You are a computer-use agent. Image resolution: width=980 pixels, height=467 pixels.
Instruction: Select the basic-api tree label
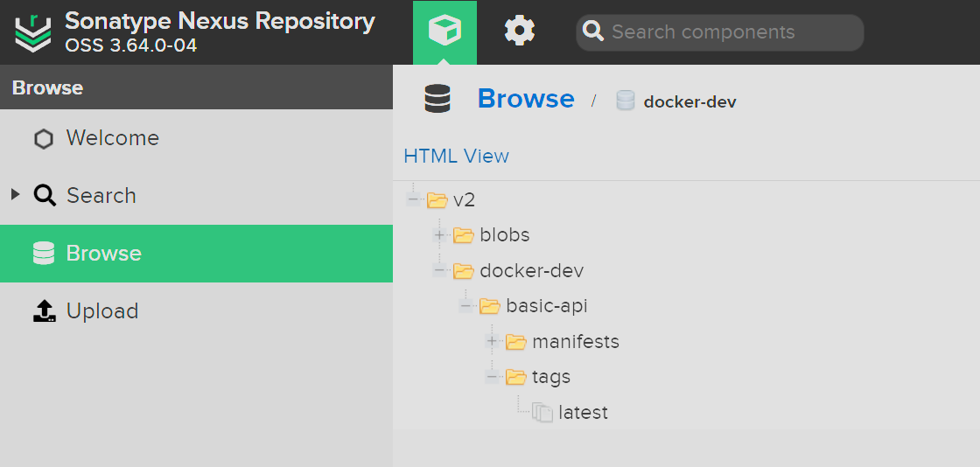pyautogui.click(x=547, y=307)
